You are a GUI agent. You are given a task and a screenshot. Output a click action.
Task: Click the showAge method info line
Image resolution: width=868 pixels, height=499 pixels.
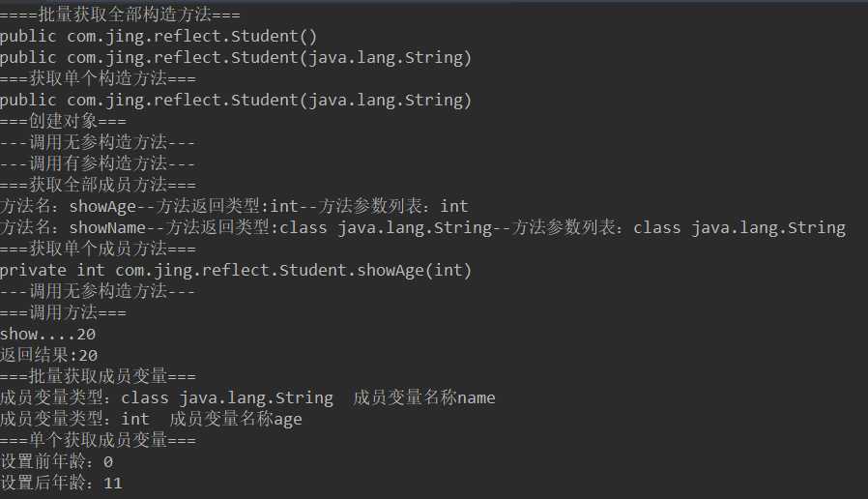point(234,207)
